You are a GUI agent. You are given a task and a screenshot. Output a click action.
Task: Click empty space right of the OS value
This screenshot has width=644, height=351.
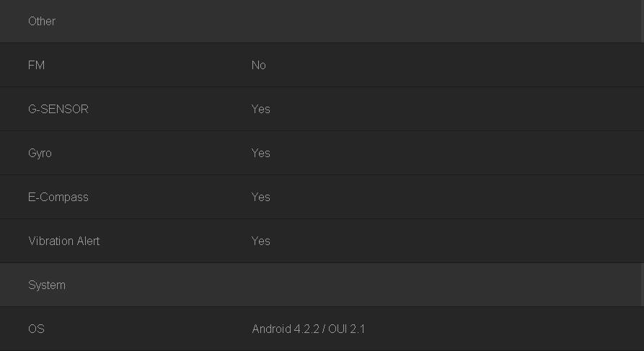pos(505,329)
